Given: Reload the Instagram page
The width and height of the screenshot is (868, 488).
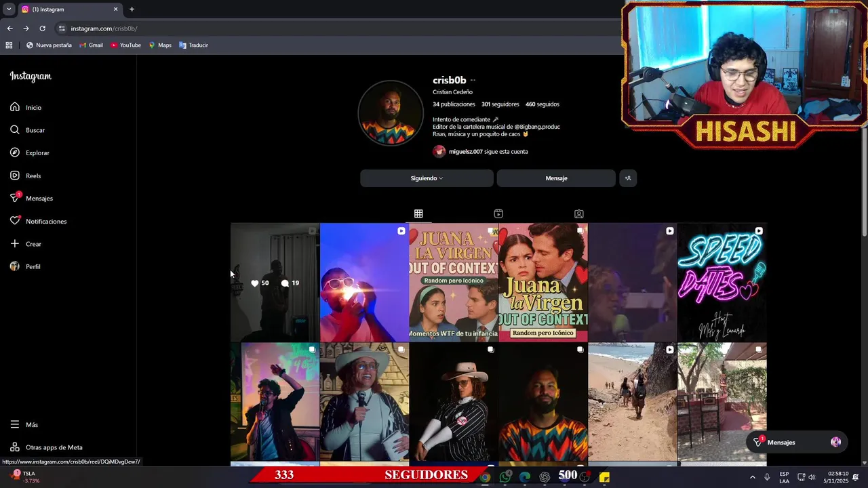Looking at the screenshot, I should [42, 28].
